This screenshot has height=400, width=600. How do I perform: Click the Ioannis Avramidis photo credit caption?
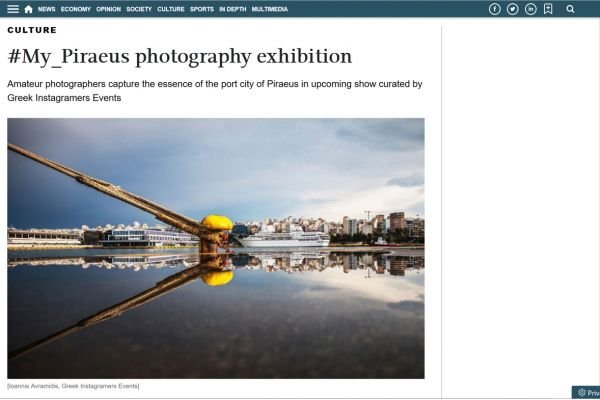pyautogui.click(x=73, y=386)
